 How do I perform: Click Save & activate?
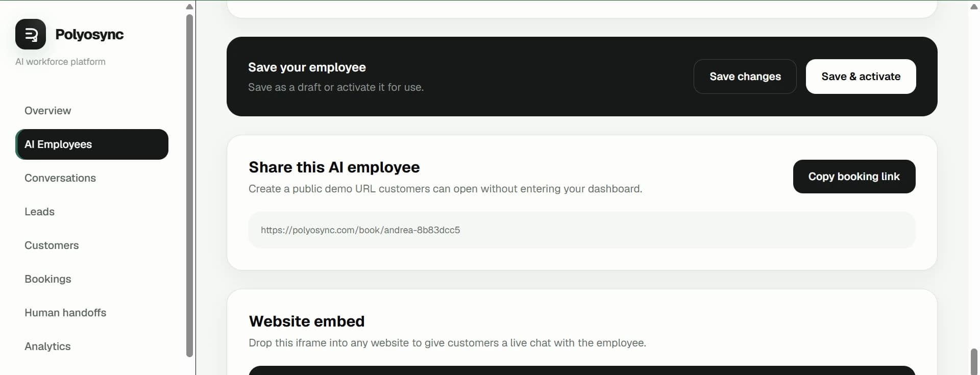tap(861, 77)
